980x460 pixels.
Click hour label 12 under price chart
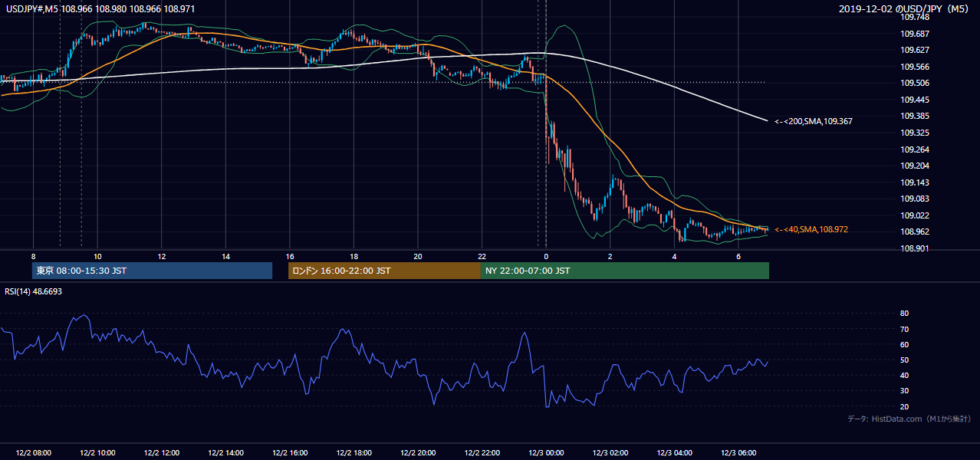(x=161, y=256)
